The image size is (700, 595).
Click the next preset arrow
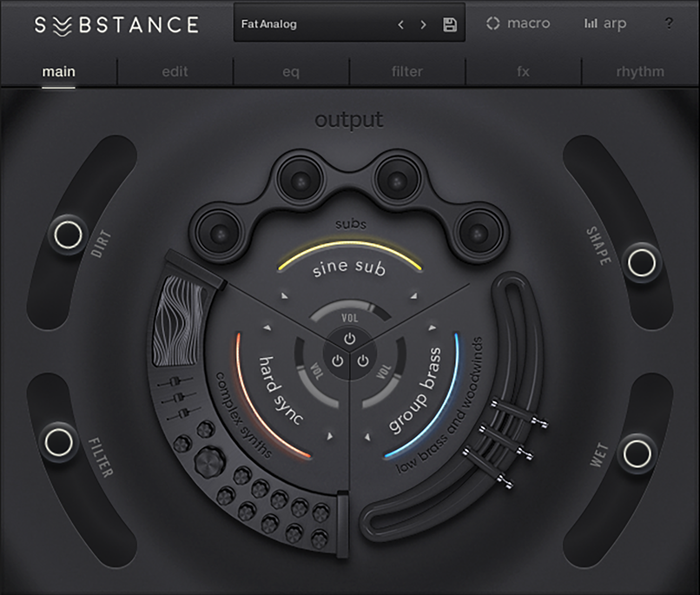click(x=423, y=24)
